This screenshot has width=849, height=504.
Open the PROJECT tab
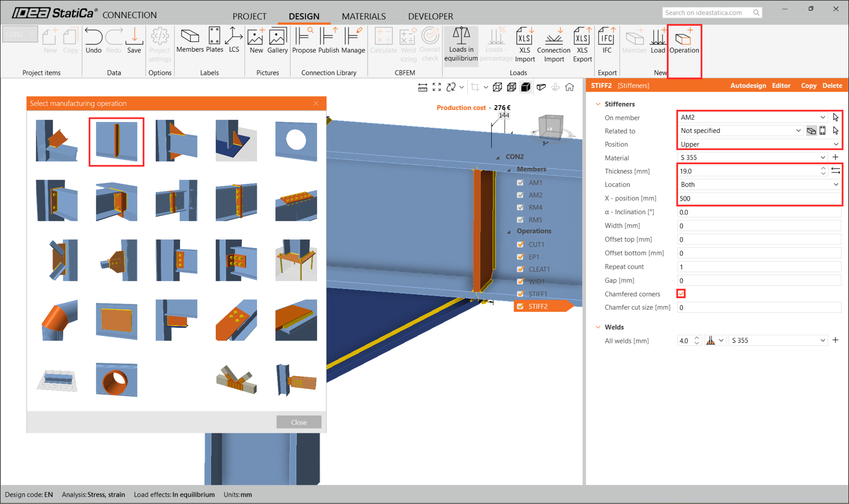(x=249, y=16)
